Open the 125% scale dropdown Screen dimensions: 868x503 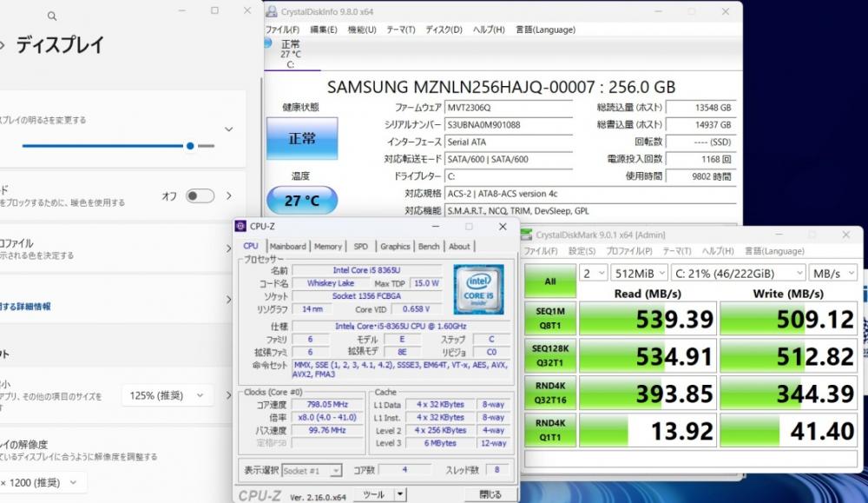(168, 395)
